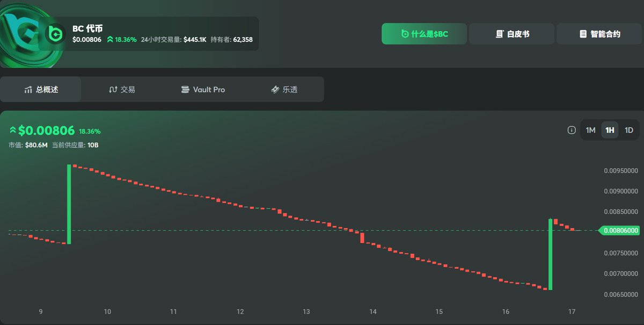Switch to the Vault Pro tab

(x=203, y=90)
